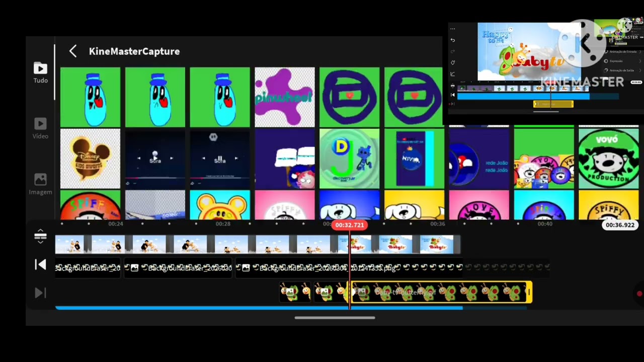Click the blue track in inset video timeline
The height and width of the screenshot is (362, 644).
tap(523, 96)
